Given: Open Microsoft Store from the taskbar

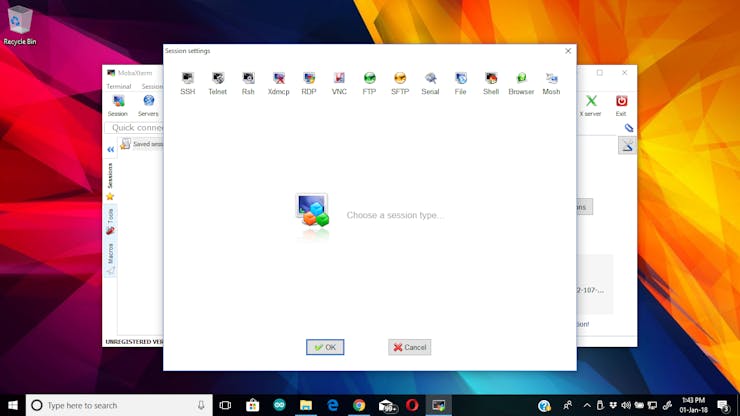Looking at the screenshot, I should pos(252,405).
